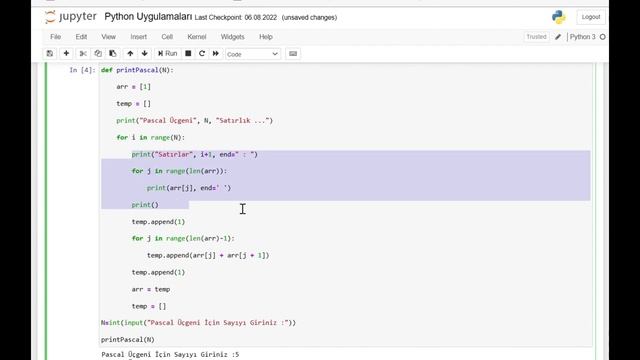Click the Trusted notebook indicator
The image size is (640, 360).
click(536, 37)
